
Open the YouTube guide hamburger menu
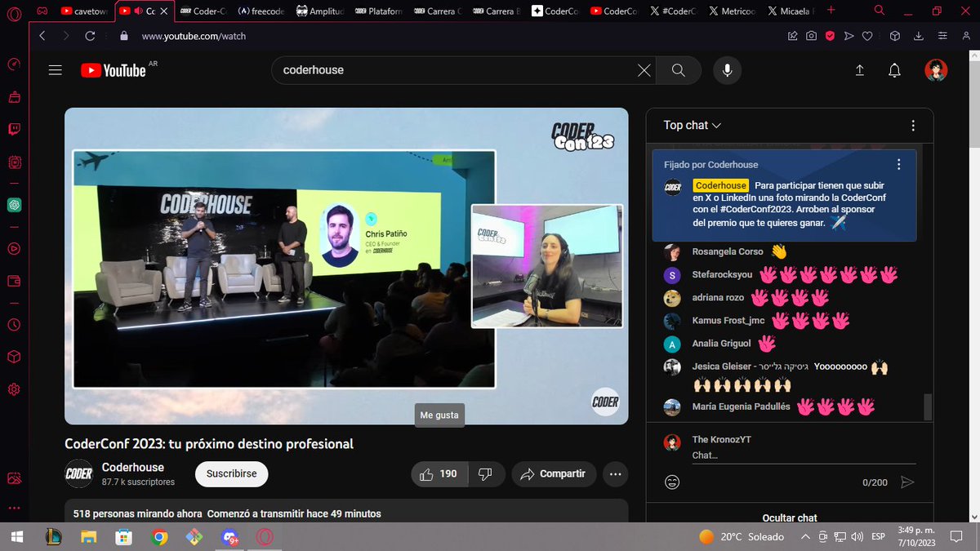56,70
